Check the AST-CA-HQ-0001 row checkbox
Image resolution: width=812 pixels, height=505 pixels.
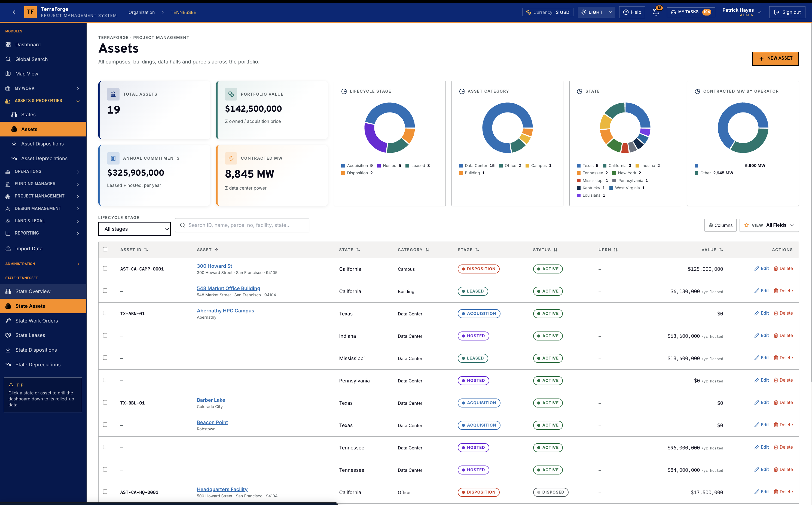point(105,492)
